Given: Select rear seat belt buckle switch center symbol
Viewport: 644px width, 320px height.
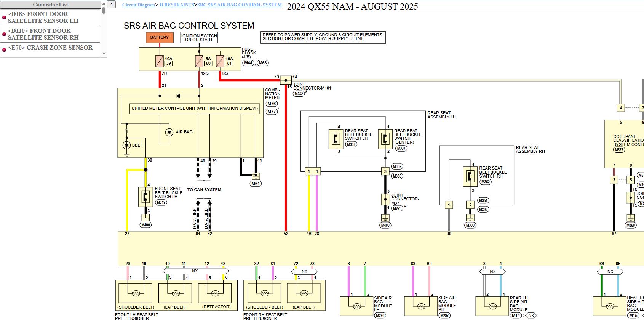Looking at the screenshot, I should [385, 139].
